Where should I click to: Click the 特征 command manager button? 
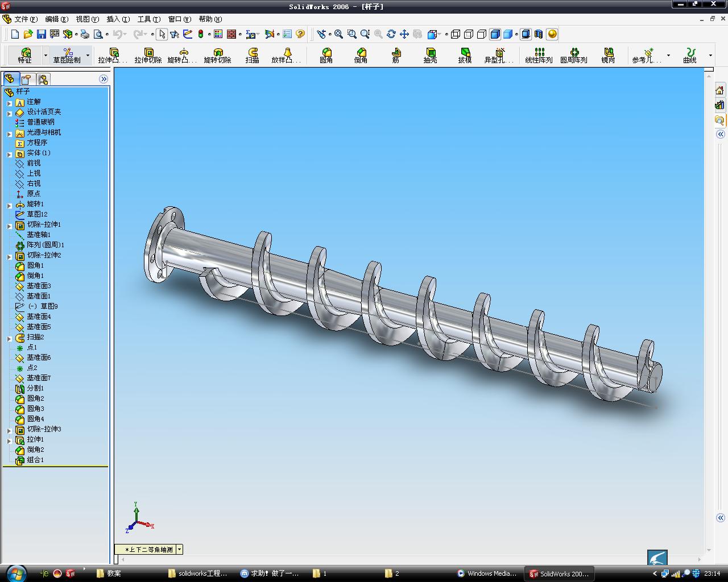point(25,55)
